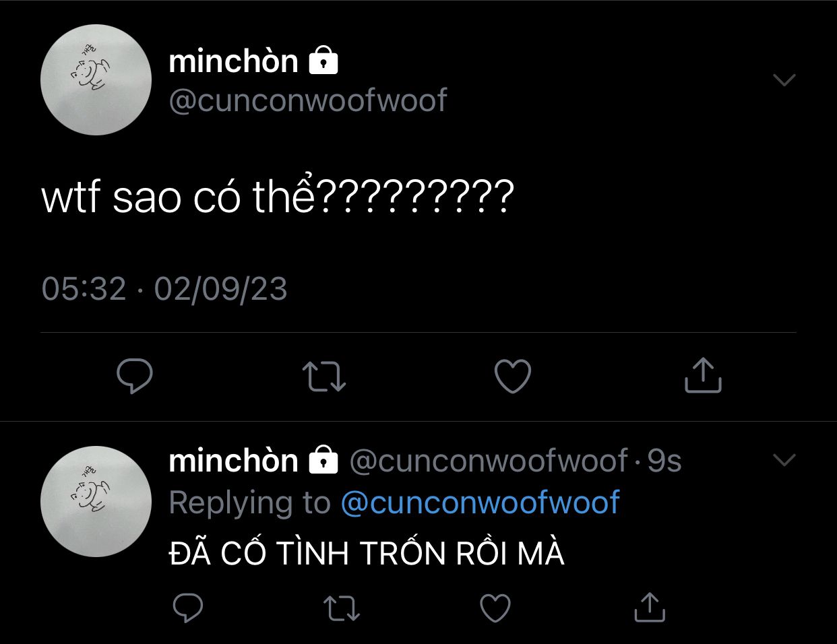Screen dimensions: 837x644
Task: Retweet the reply tweet
Action: (342, 608)
